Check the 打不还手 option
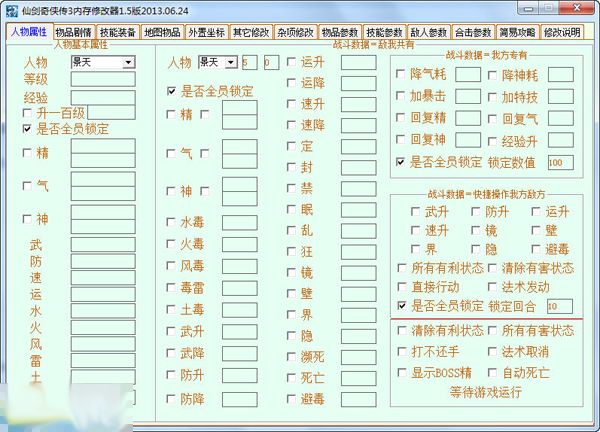 [x=402, y=351]
